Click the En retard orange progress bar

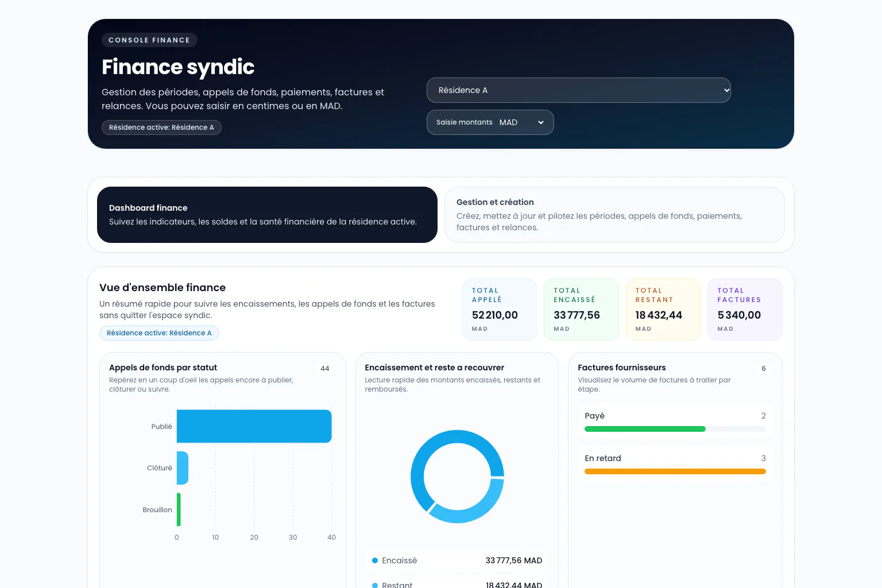coord(675,471)
